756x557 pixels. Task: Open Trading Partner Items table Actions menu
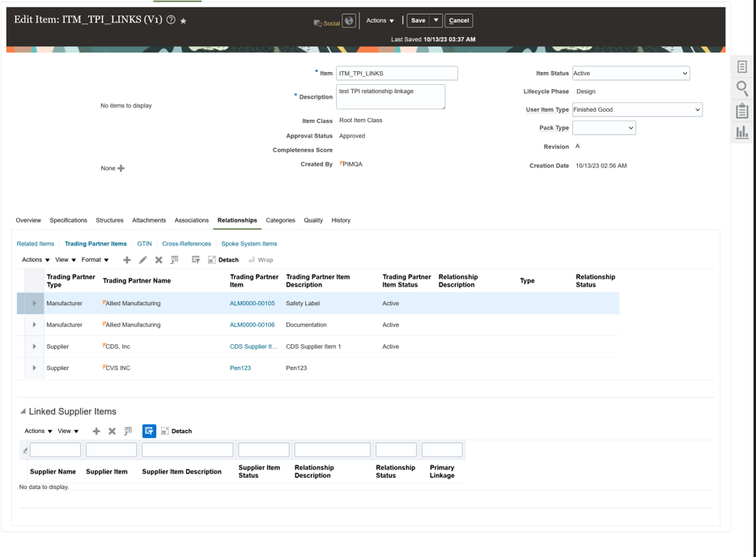click(x=36, y=260)
